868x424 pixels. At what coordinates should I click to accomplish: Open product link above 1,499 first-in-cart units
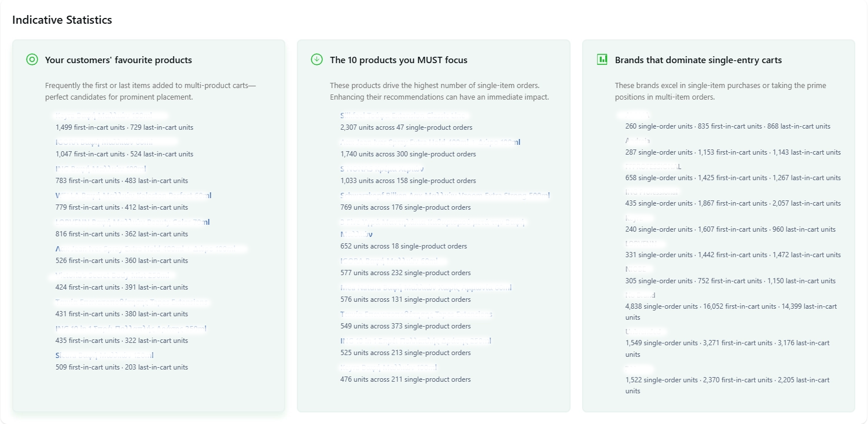click(x=110, y=116)
